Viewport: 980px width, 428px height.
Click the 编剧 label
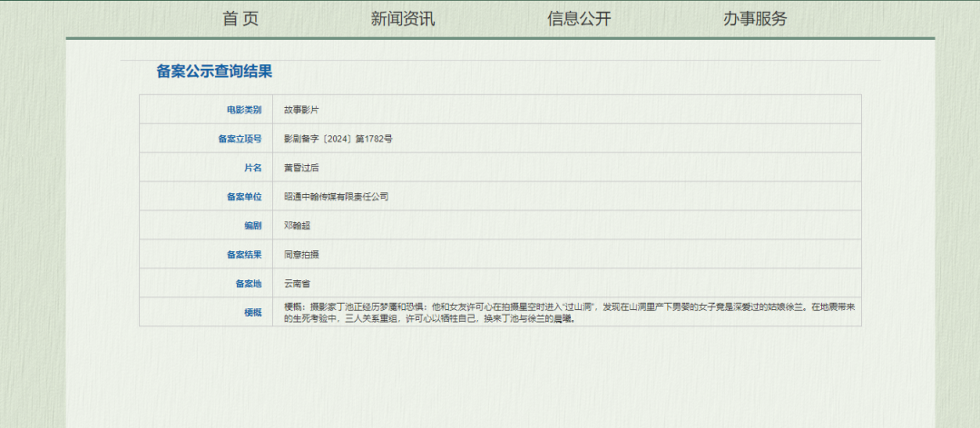[253, 226]
